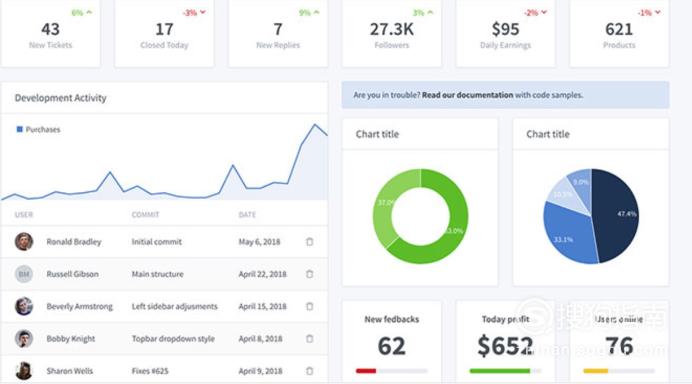
Task: Open Read our documentation link
Action: coord(467,95)
